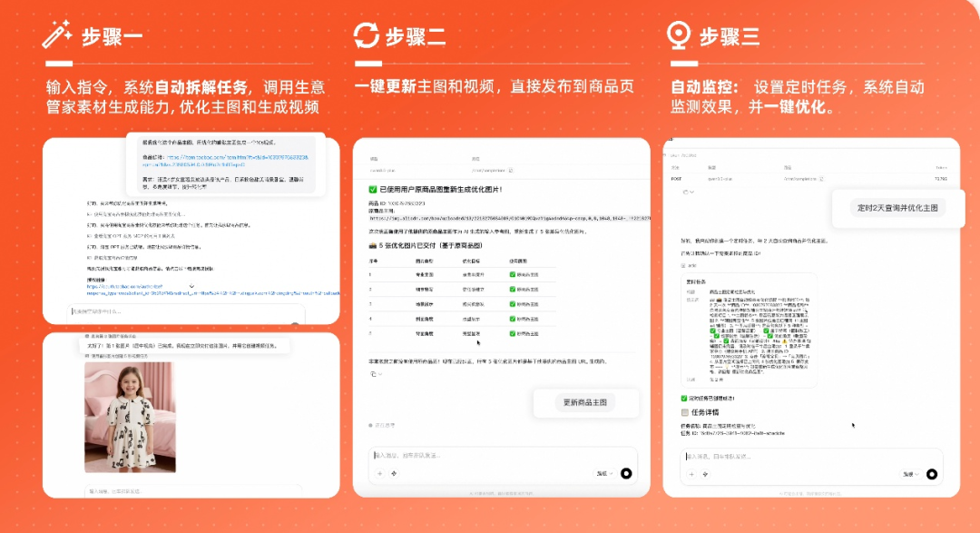The width and height of the screenshot is (980, 533).
Task: Copy the /chat/completions path in step three panel
Action: pyautogui.click(x=821, y=179)
